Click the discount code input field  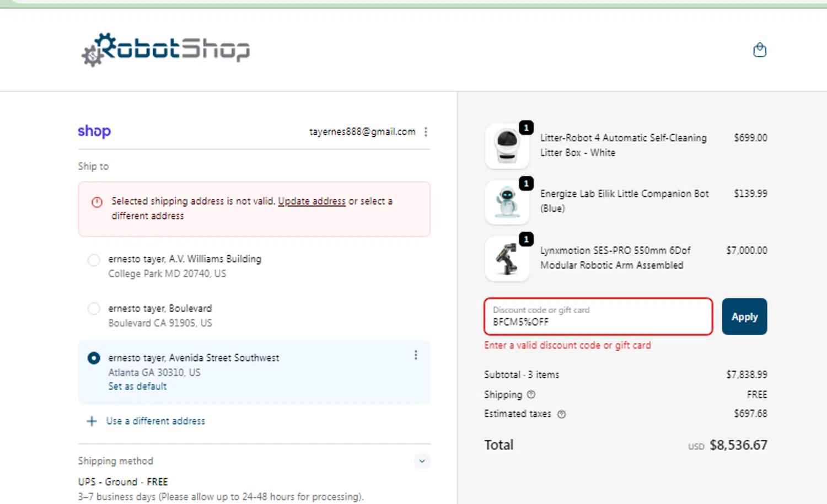598,317
